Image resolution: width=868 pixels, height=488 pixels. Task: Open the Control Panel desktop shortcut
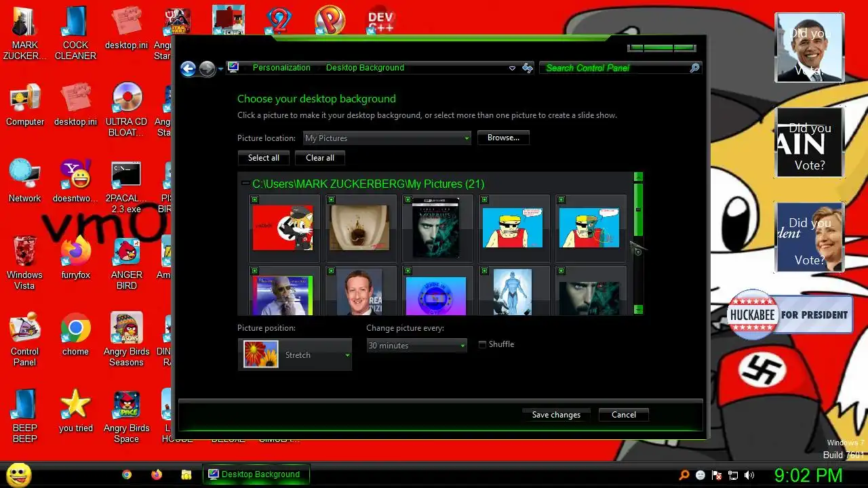click(25, 339)
